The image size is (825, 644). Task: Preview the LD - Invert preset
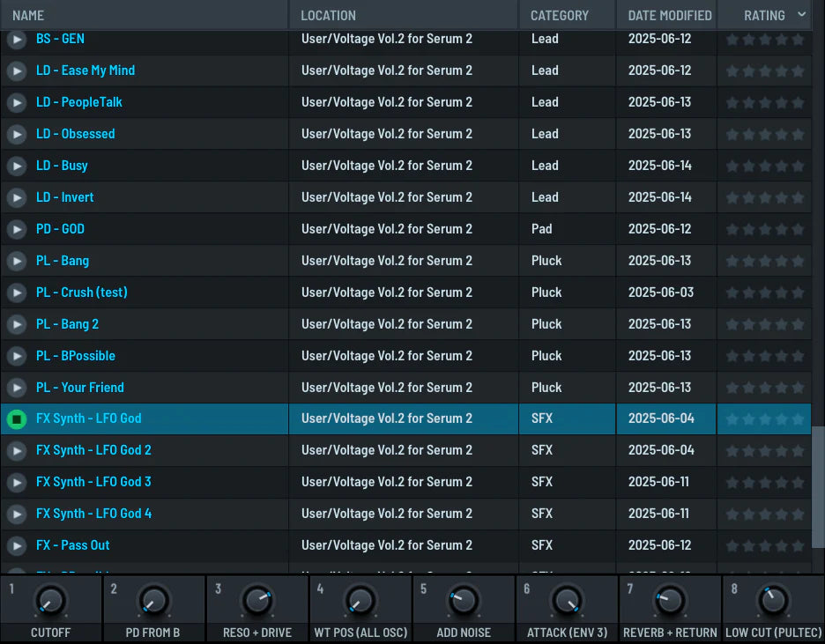(17, 197)
